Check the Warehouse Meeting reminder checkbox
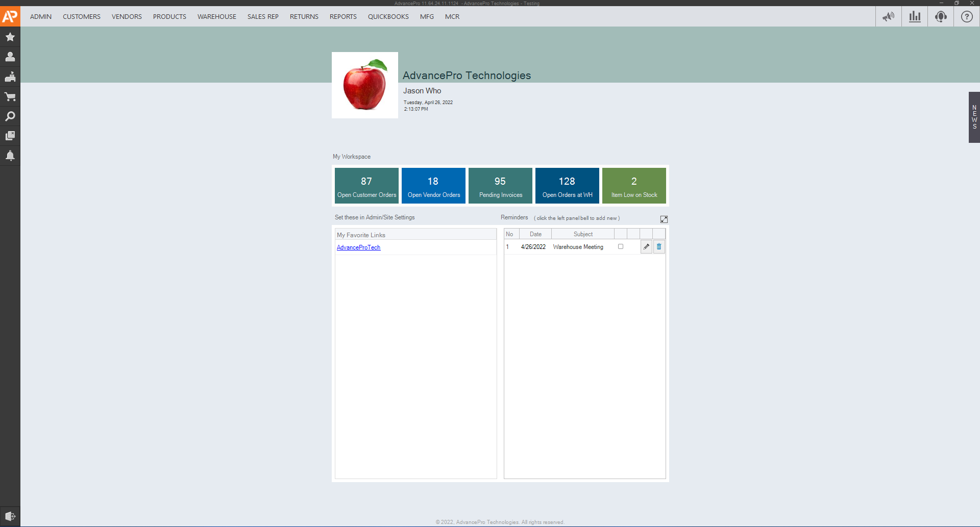The height and width of the screenshot is (527, 980). click(x=621, y=246)
